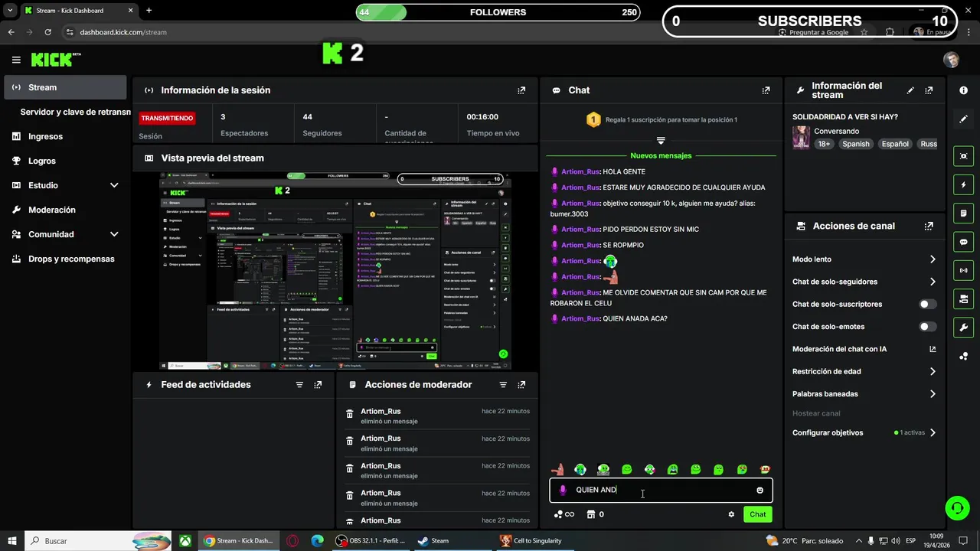
Task: Open the emote picker in the chat input
Action: tap(759, 491)
